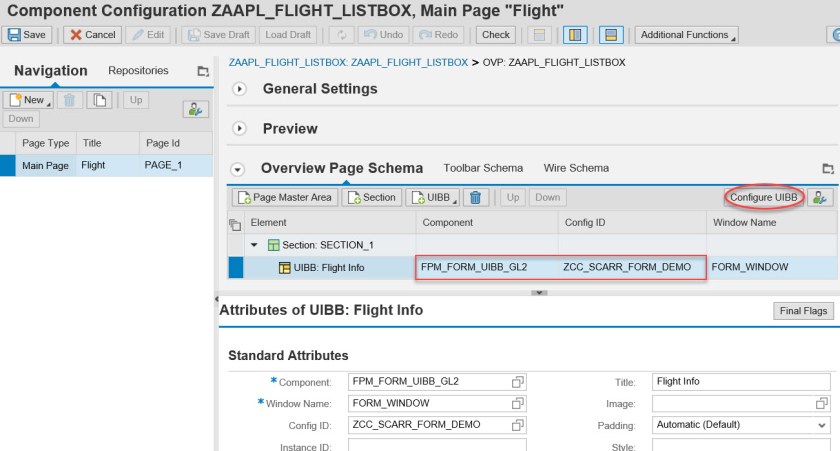The image size is (840, 451).
Task: Collapse the Section: SECTION_1 tree node
Action: click(254, 245)
